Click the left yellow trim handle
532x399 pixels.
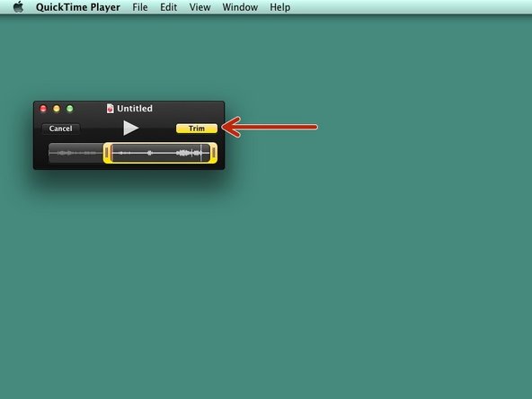107,153
